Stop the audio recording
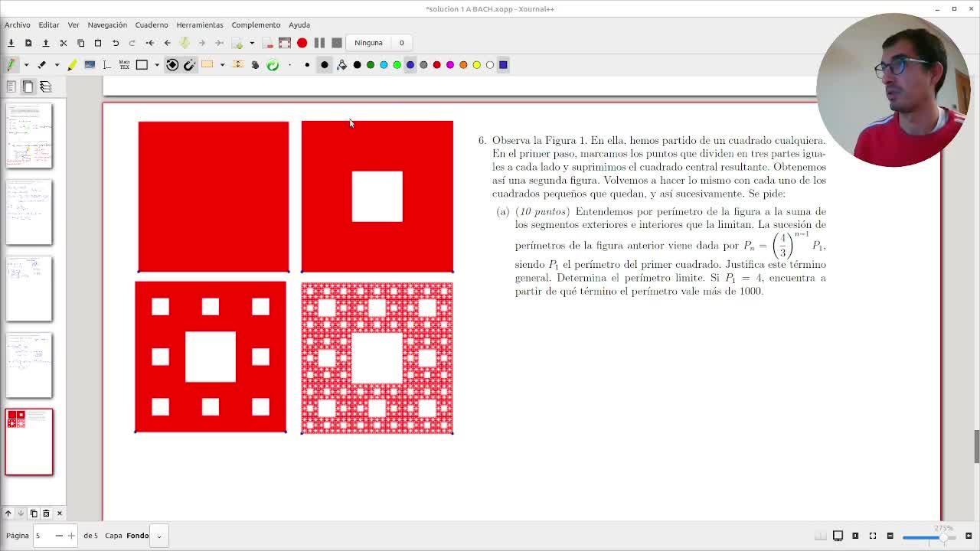Image resolution: width=980 pixels, height=551 pixels. [336, 43]
